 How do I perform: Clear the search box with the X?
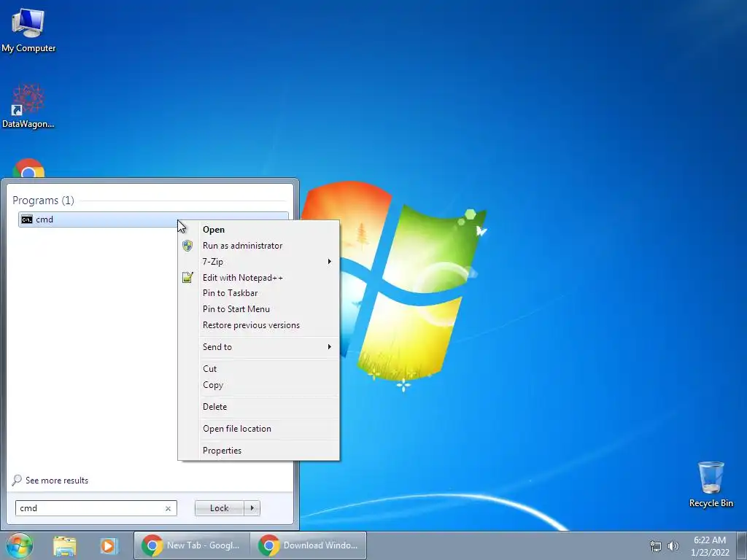(x=169, y=508)
